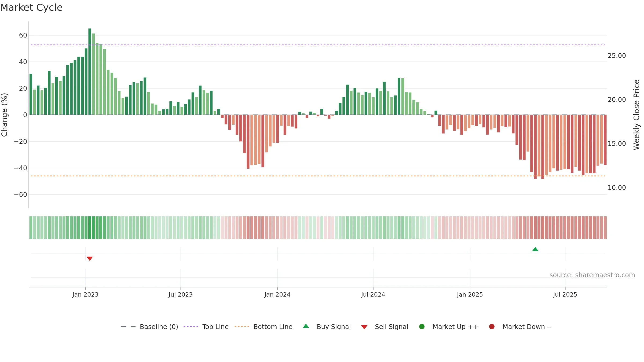Toggle the Market Up ++ legend entry
This screenshot has width=644, height=362.
(448, 327)
